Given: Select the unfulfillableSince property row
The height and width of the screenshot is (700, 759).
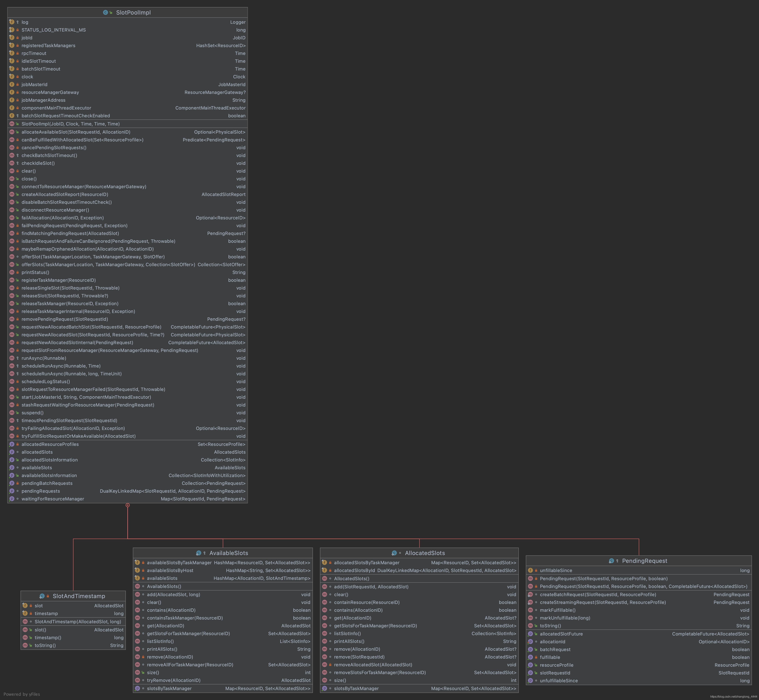Looking at the screenshot, I should click(639, 681).
